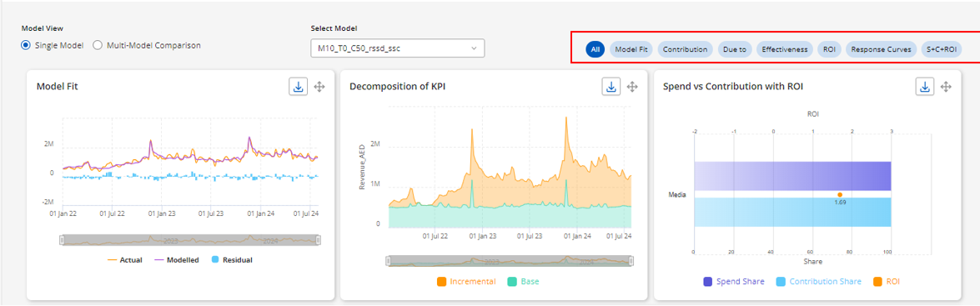Click KPI chart range slider left handle

(x=388, y=260)
